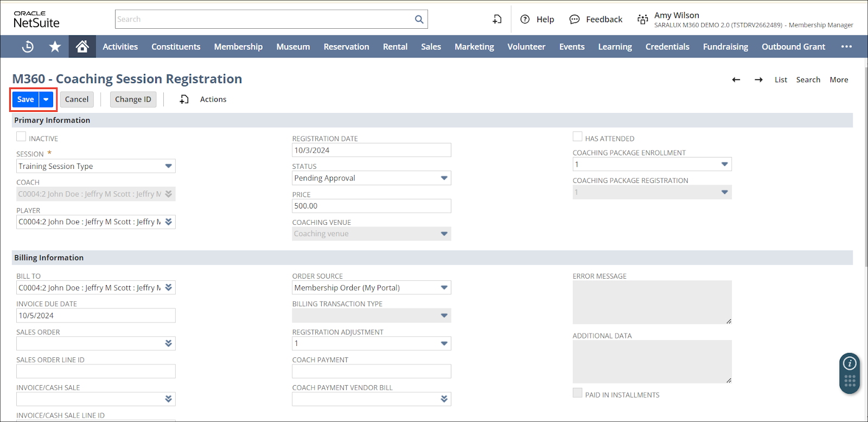Enable the Paid in Installments checkbox
868x422 pixels.
[x=577, y=393]
